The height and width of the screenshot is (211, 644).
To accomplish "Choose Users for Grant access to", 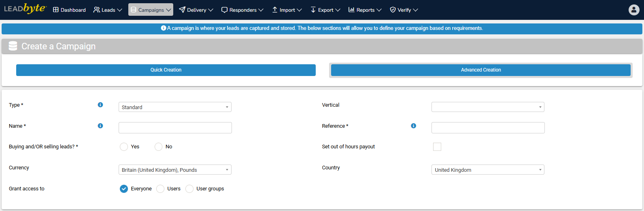I will tap(160, 189).
